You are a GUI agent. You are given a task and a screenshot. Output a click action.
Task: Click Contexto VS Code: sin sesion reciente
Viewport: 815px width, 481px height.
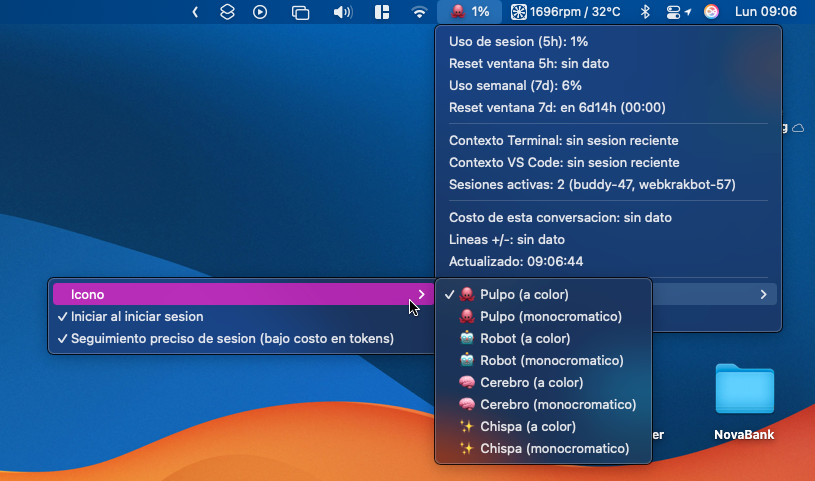564,162
